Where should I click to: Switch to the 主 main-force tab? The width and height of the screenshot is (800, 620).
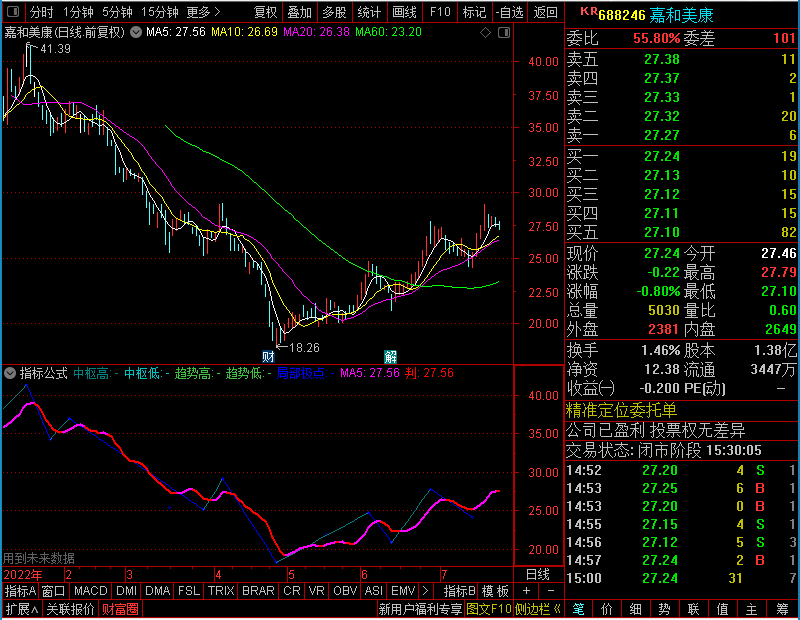tap(752, 609)
